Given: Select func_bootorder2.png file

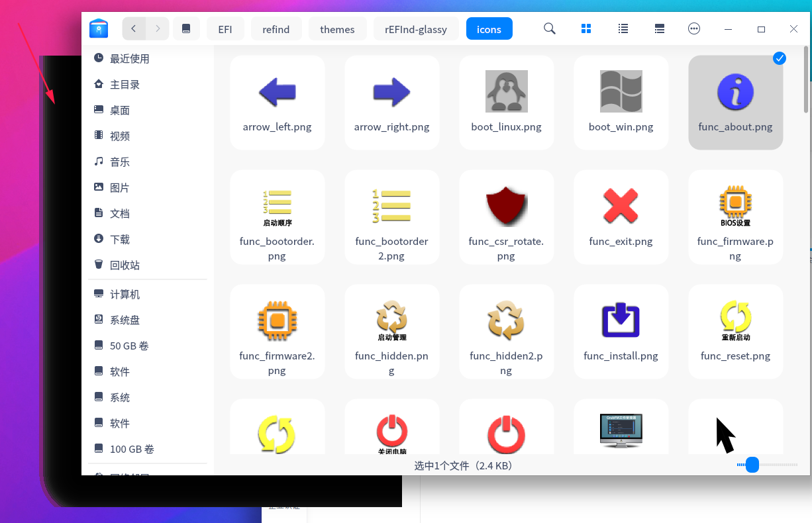Looking at the screenshot, I should (391, 217).
